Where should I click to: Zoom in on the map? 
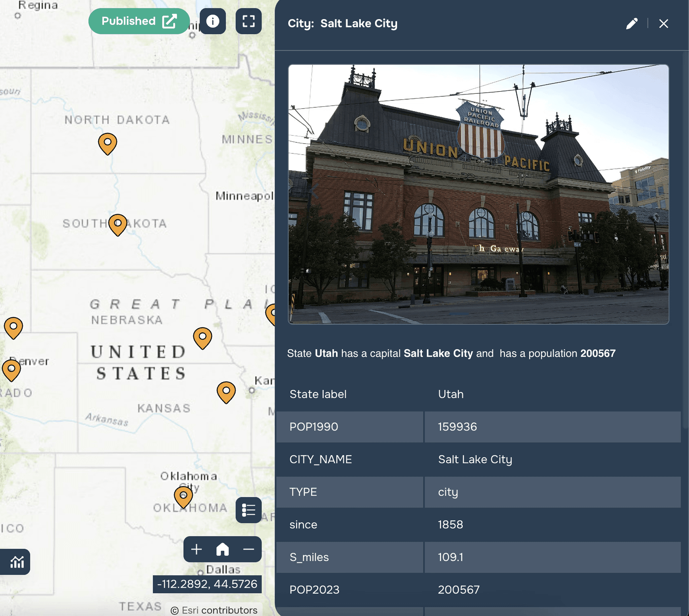tap(197, 549)
